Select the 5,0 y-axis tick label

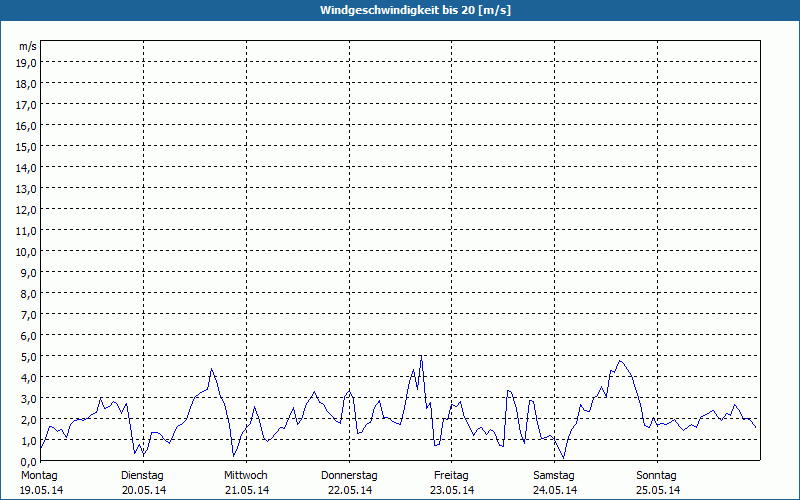(x=27, y=356)
